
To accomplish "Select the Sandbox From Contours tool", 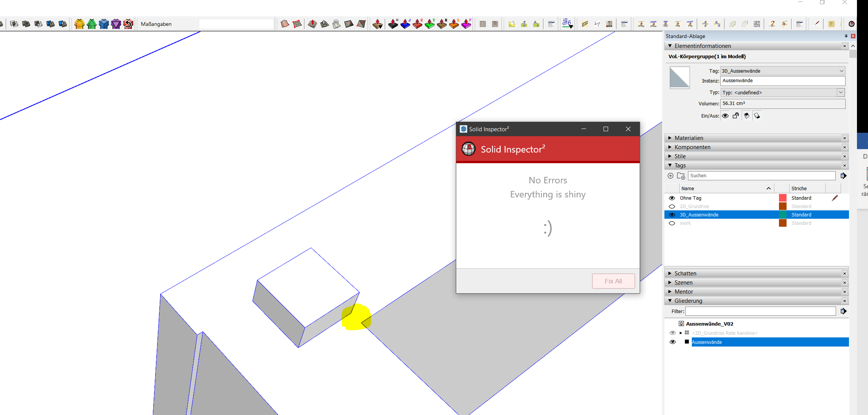I will (x=285, y=24).
